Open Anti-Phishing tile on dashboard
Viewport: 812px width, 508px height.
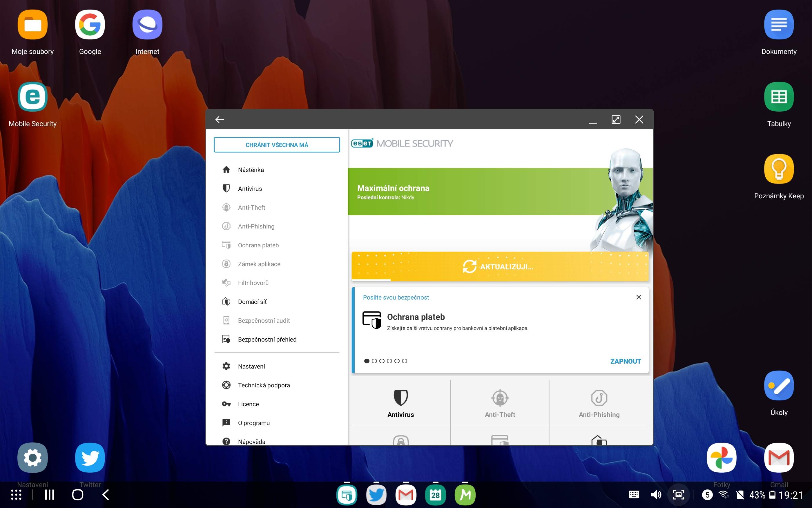(599, 402)
